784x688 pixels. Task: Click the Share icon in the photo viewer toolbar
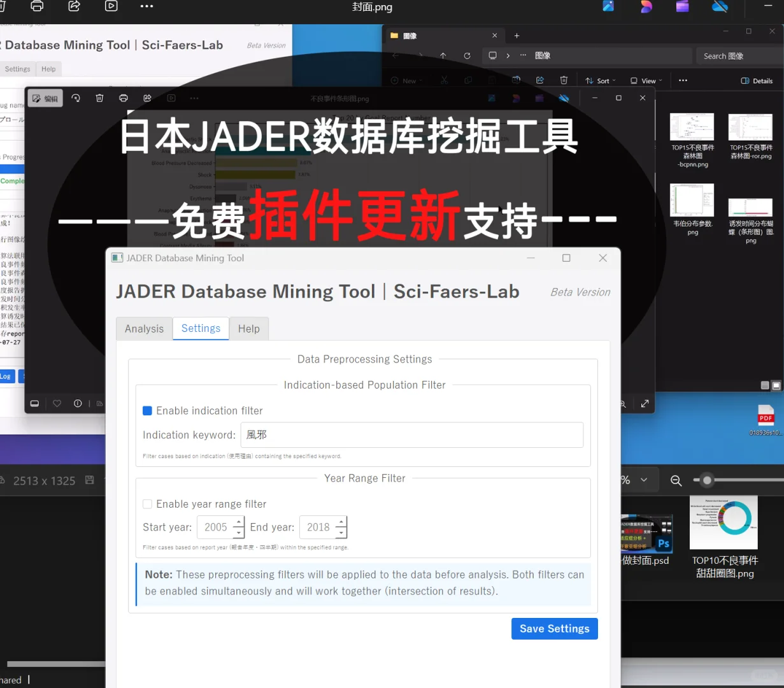point(147,98)
